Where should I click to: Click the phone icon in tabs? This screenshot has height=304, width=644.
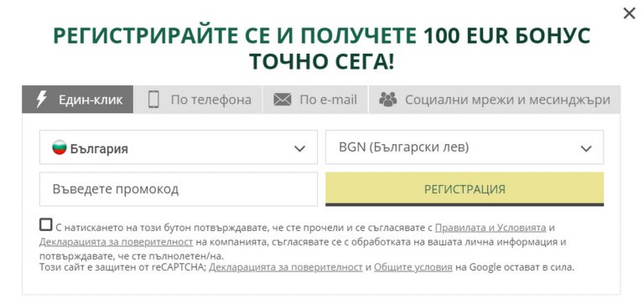(x=153, y=100)
